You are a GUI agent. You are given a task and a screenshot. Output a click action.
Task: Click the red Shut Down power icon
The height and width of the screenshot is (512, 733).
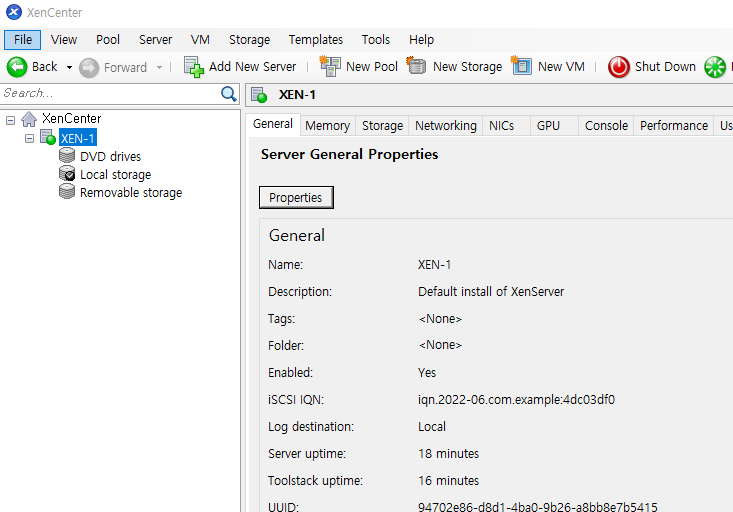[618, 67]
